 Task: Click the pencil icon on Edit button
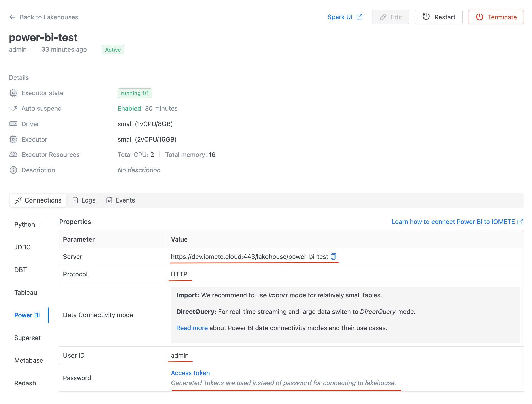[383, 17]
